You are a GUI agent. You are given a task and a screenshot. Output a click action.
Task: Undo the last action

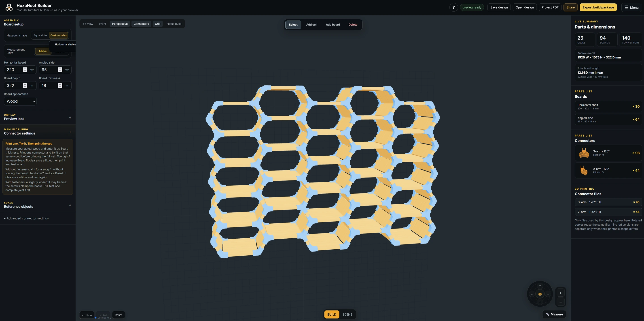tap(87, 315)
